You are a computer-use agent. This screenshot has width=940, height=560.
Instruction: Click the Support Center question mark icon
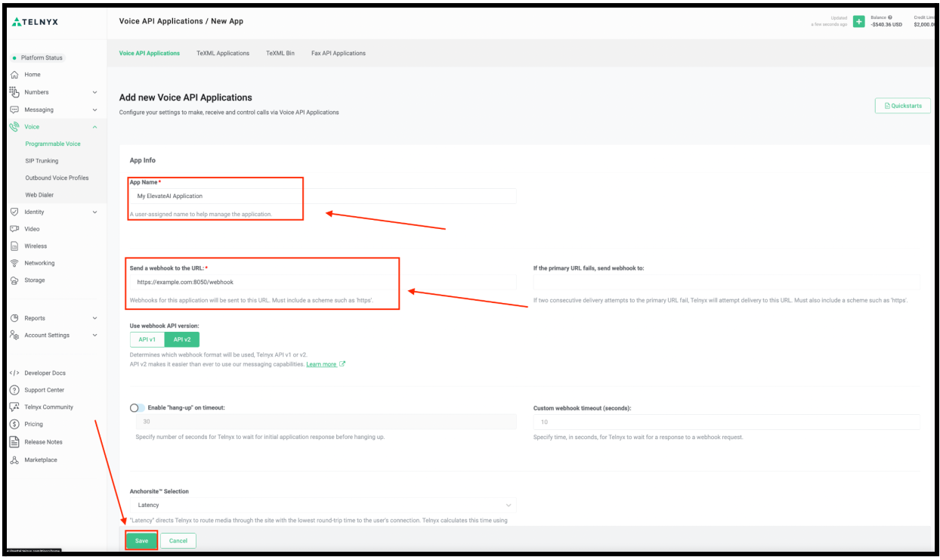(14, 390)
